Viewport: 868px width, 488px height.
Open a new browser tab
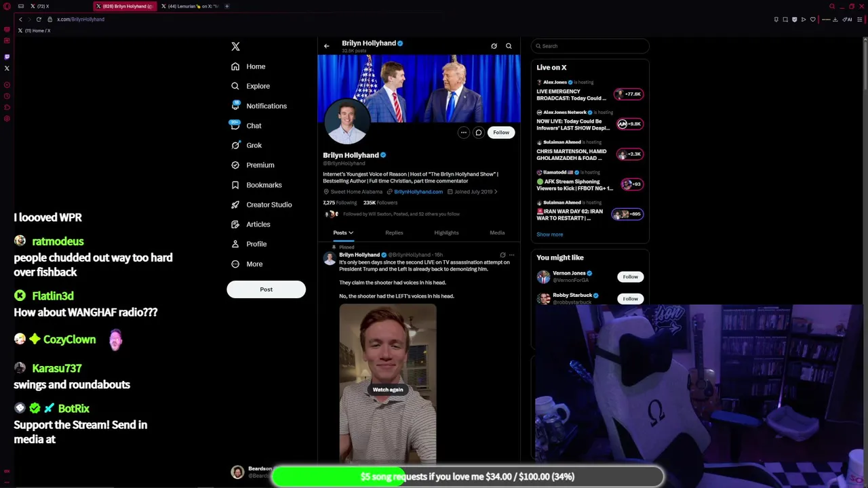[227, 6]
